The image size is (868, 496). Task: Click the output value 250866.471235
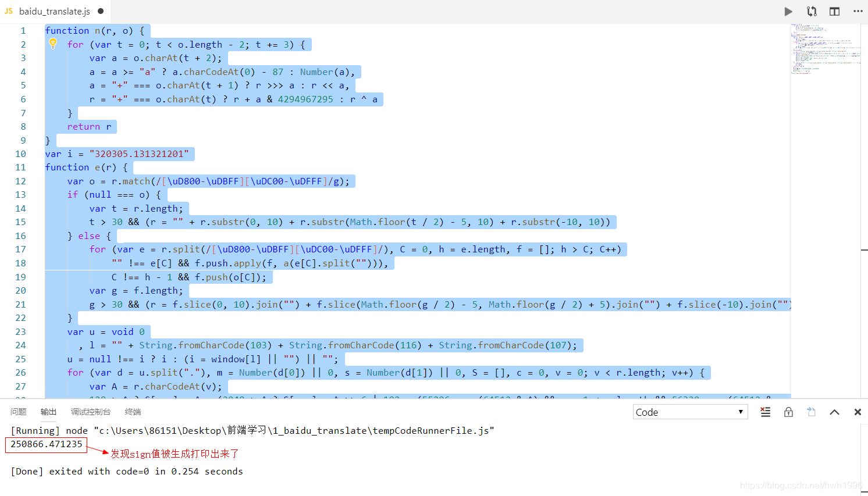pyautogui.click(x=47, y=444)
